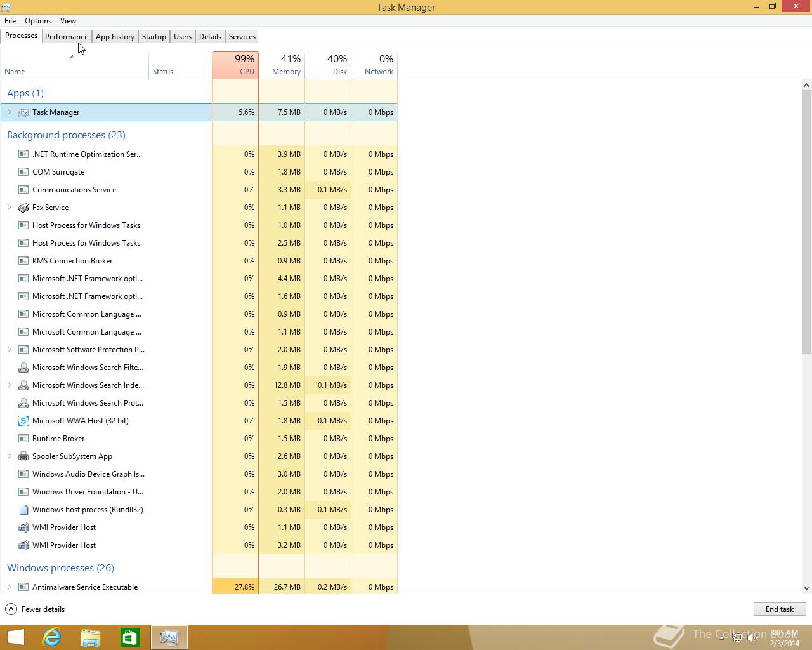Open the File menu
The width and height of the screenshot is (812, 650).
click(x=10, y=21)
